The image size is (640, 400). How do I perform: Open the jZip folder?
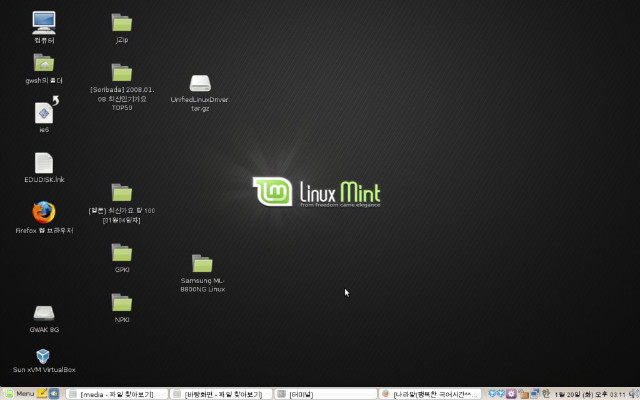pos(122,22)
